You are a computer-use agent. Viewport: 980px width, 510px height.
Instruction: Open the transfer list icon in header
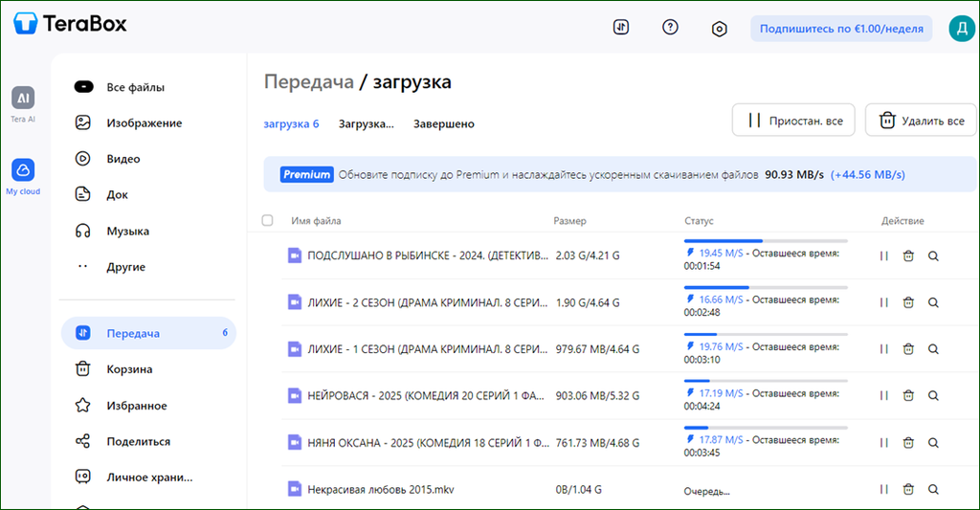[x=620, y=28]
